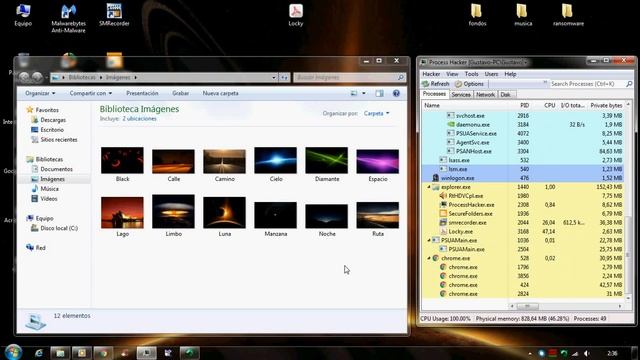Click the Explorer help question-mark icon

pyautogui.click(x=396, y=93)
